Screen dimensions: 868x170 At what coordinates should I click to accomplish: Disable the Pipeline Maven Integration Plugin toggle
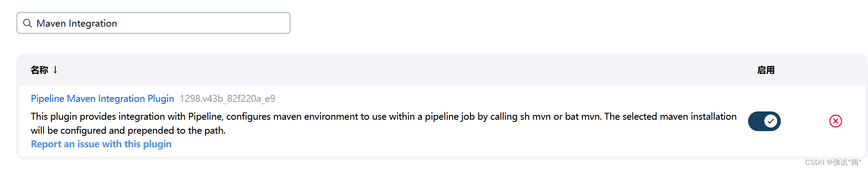click(x=764, y=121)
